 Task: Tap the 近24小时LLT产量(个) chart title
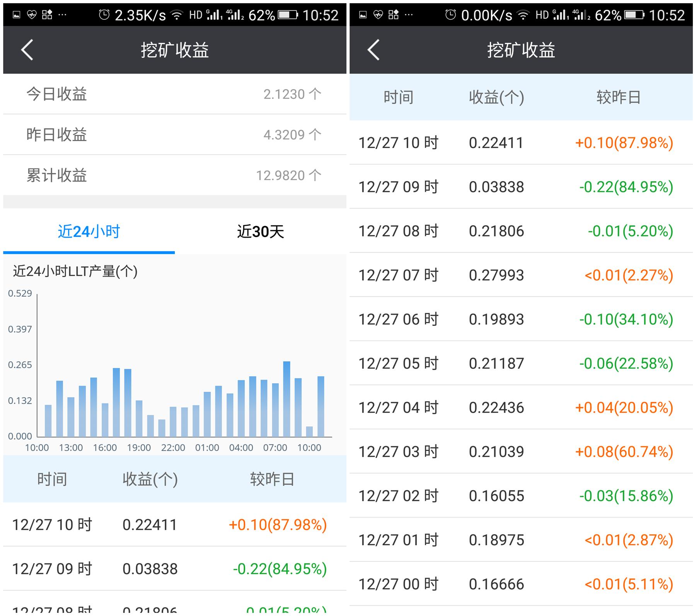click(75, 271)
